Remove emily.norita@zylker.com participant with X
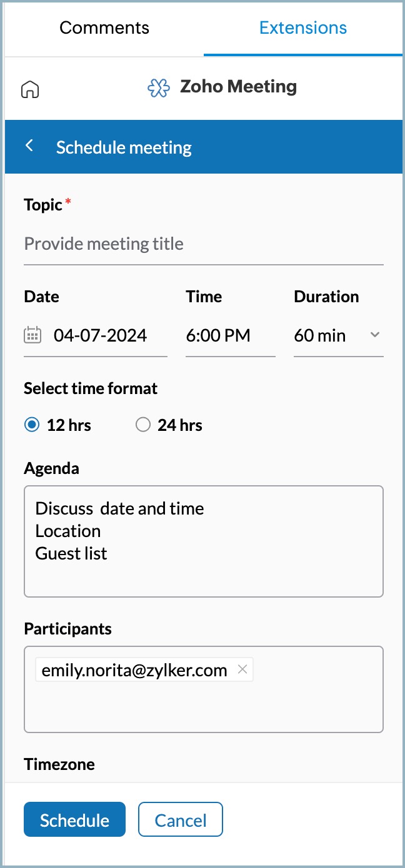405x868 pixels. point(243,670)
